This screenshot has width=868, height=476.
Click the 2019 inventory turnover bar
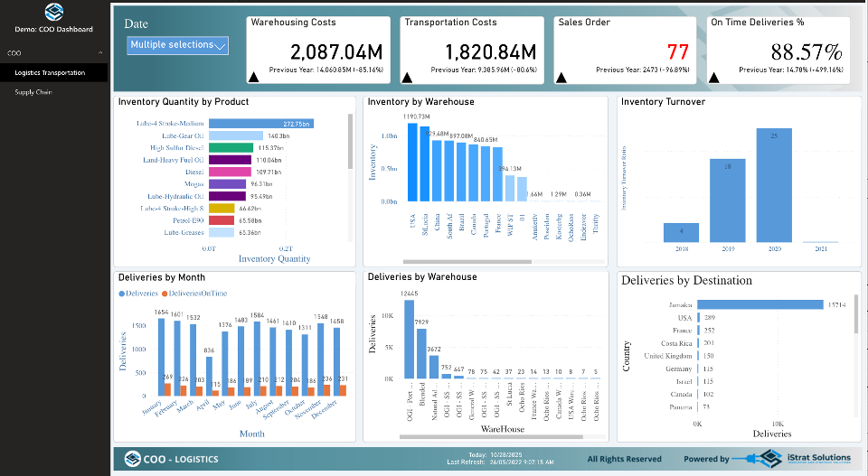(727, 201)
